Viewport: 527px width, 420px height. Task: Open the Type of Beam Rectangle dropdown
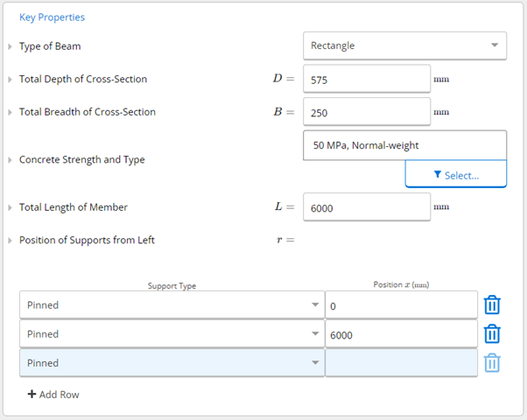pos(404,45)
